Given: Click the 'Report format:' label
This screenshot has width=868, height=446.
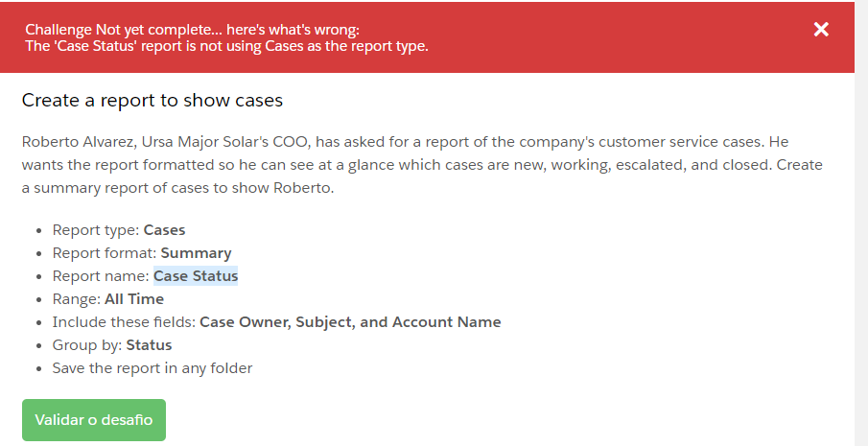Looking at the screenshot, I should 105,253.
